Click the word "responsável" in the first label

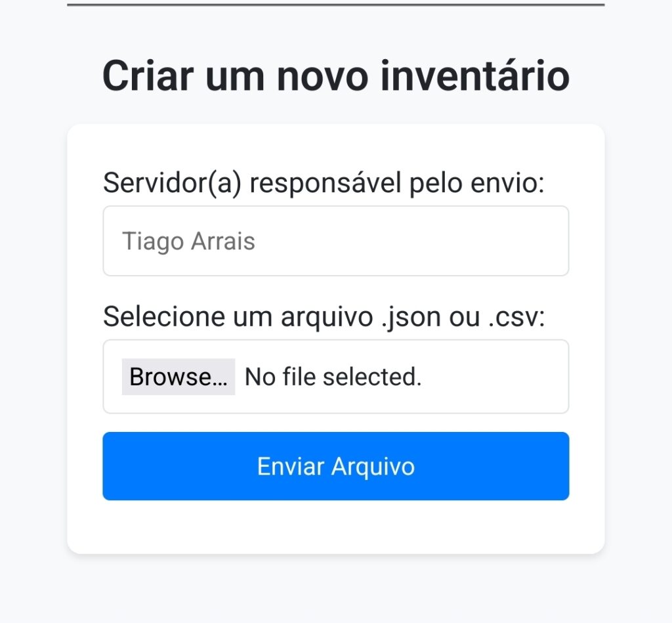click(x=325, y=183)
